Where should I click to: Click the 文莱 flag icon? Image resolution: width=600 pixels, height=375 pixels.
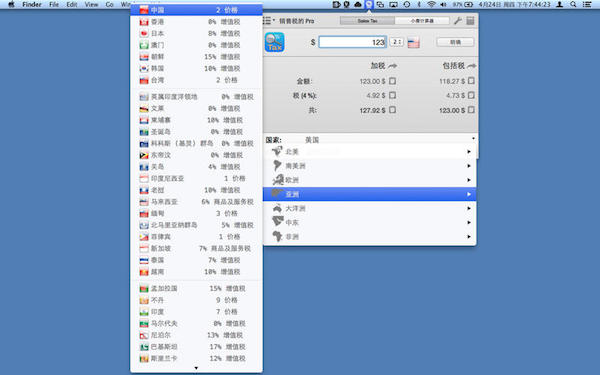[144, 109]
